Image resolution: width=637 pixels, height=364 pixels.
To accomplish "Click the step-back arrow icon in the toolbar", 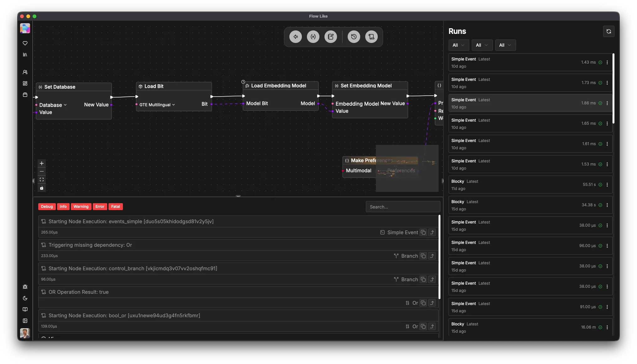I will [295, 37].
